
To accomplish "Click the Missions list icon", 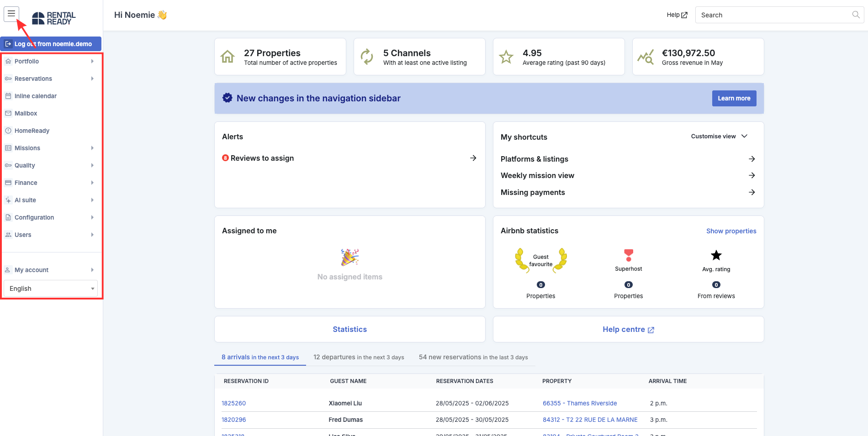I will coord(8,148).
